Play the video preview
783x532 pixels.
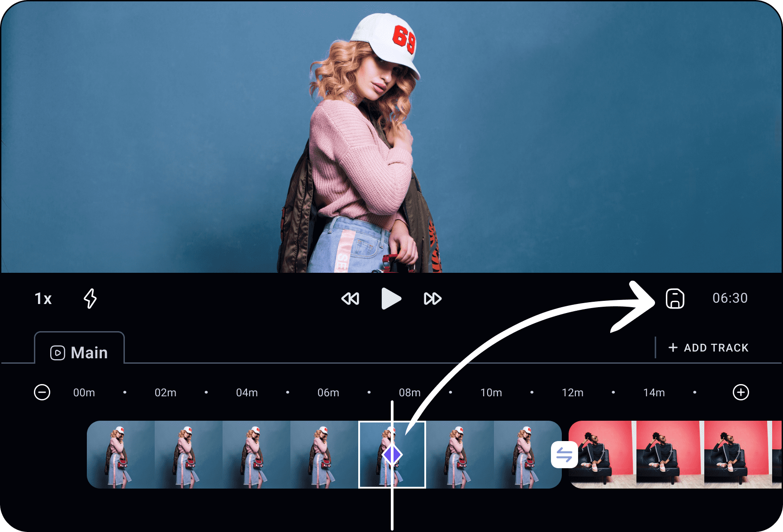click(x=391, y=299)
